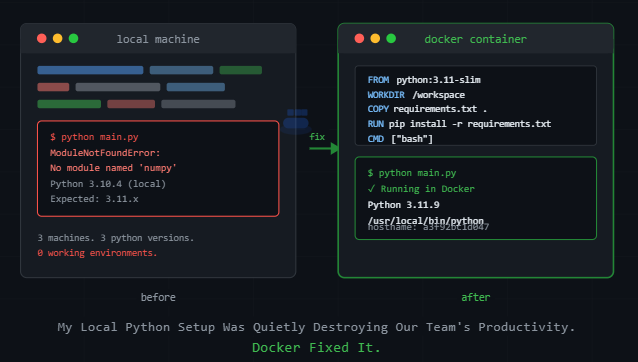The height and width of the screenshot is (362, 638).
Task: Click the "Expected: 3.11.x" line
Action: 94,199
